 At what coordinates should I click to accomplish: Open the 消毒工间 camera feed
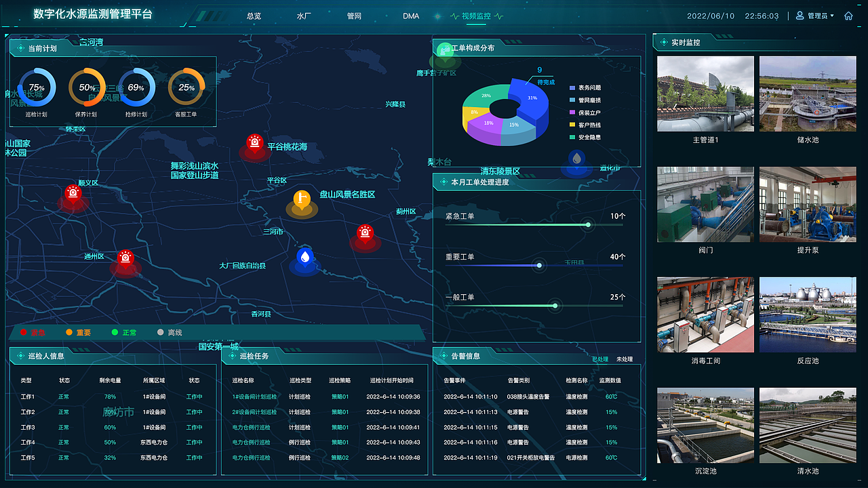tap(705, 314)
